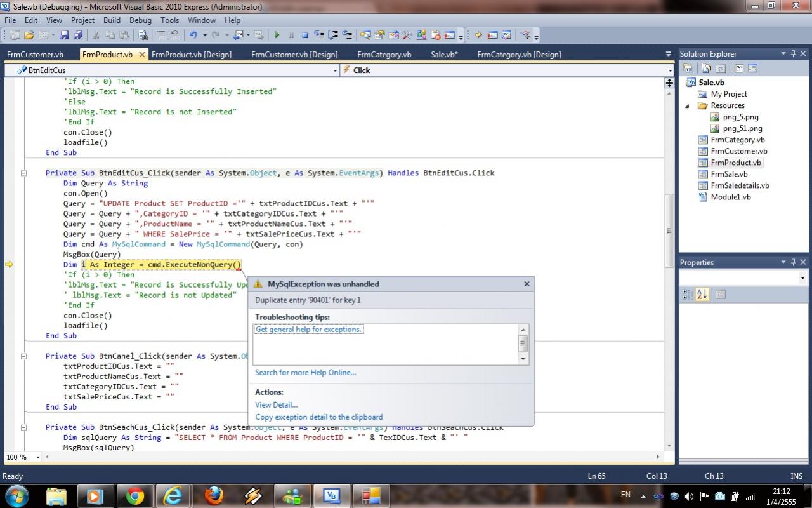The image size is (812, 508).
Task: Open the 100 % zoom dropdown
Action: [38, 457]
